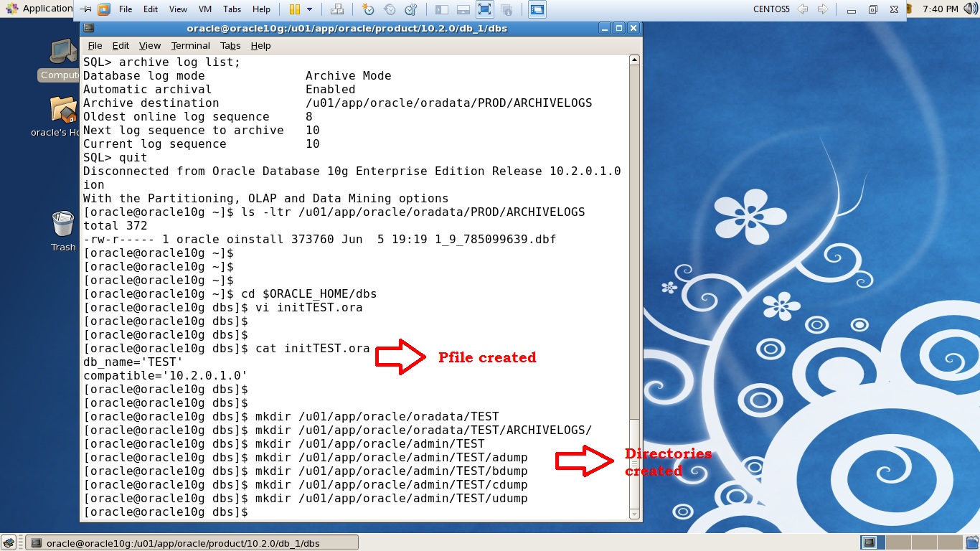The height and width of the screenshot is (551, 980).
Task: Open the VMware Help menu
Action: pos(261,9)
